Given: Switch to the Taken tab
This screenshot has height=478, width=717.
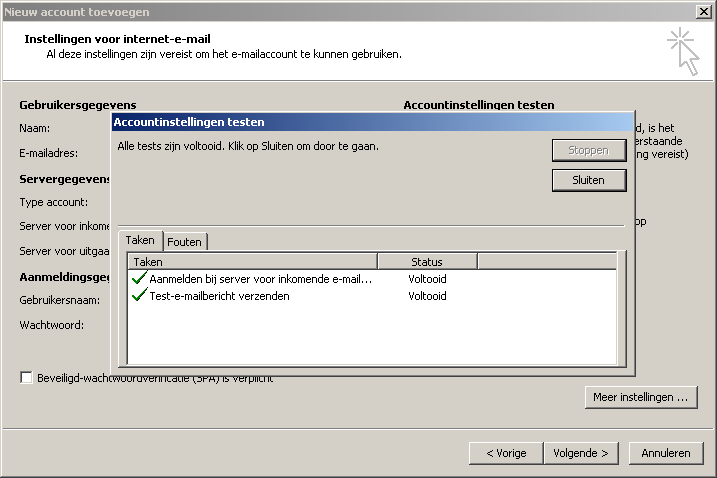Looking at the screenshot, I should click(140, 241).
